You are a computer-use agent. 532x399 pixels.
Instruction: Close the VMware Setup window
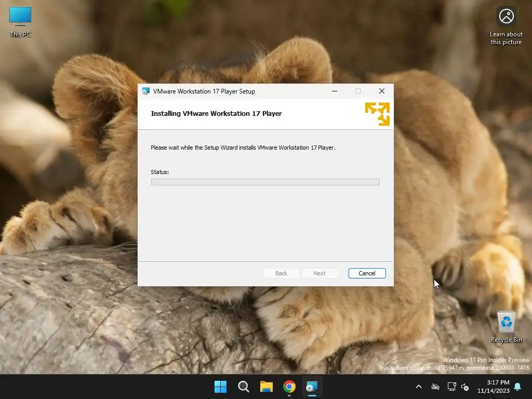click(382, 91)
